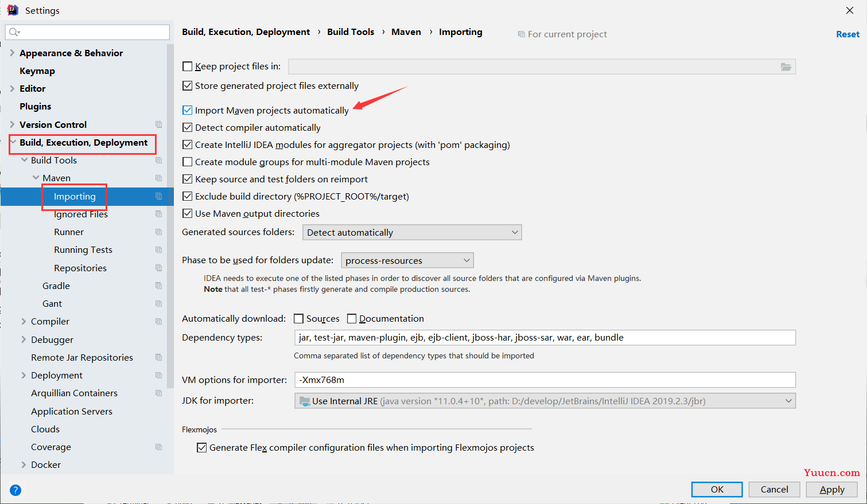The image size is (867, 504).
Task: Focus the settings search field
Action: coord(87,32)
